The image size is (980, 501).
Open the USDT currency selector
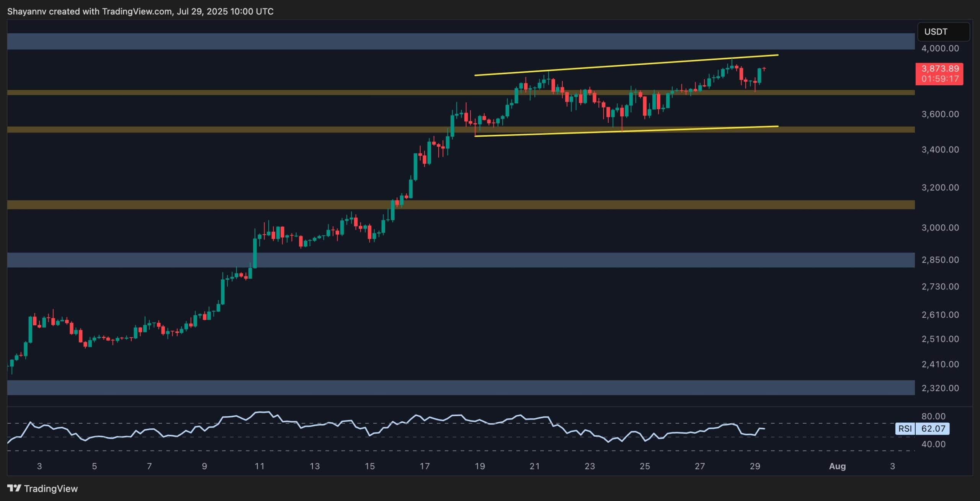[943, 32]
